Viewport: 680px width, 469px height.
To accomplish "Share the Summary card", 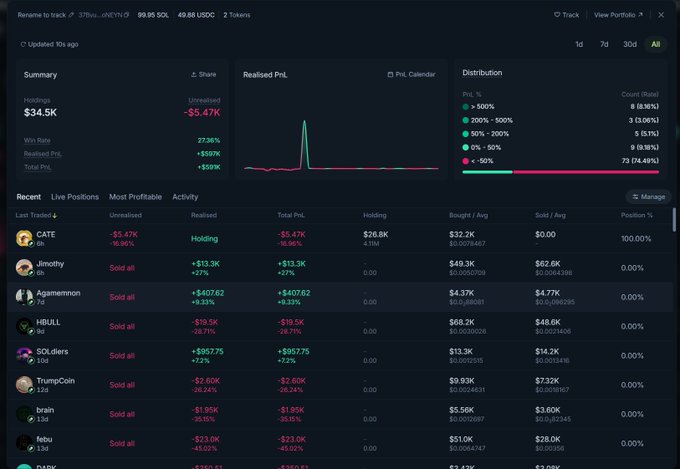I will pyautogui.click(x=203, y=75).
